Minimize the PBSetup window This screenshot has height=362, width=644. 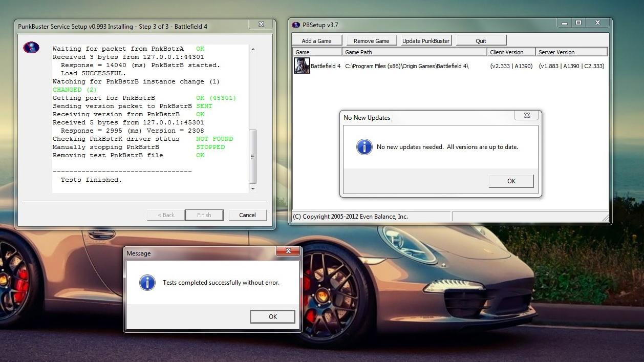564,23
